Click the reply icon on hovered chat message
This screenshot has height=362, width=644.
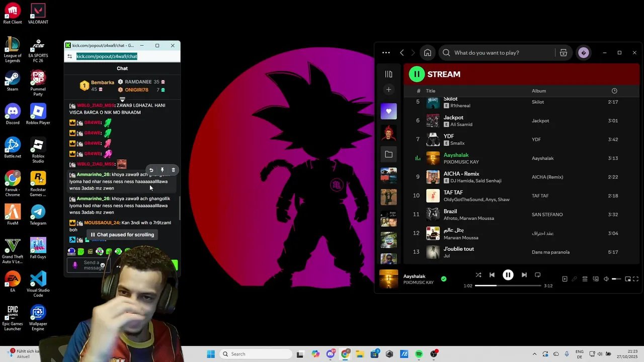pos(151,170)
